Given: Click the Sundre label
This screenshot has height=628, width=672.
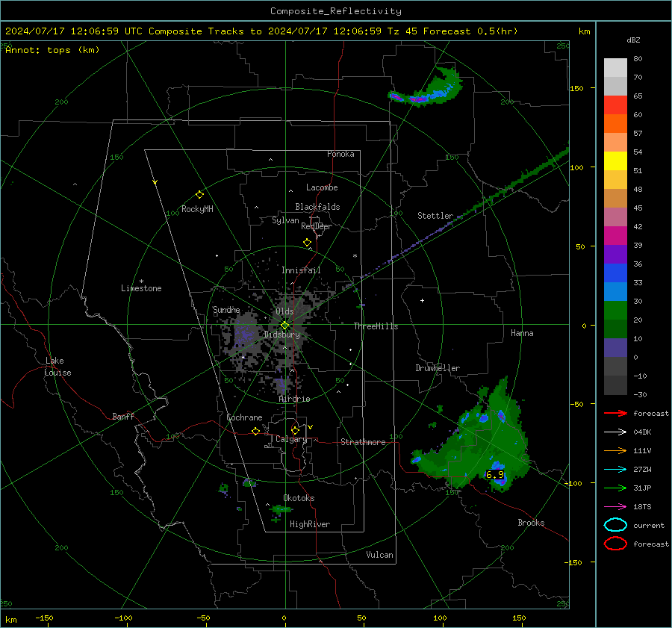Looking at the screenshot, I should click(226, 309).
